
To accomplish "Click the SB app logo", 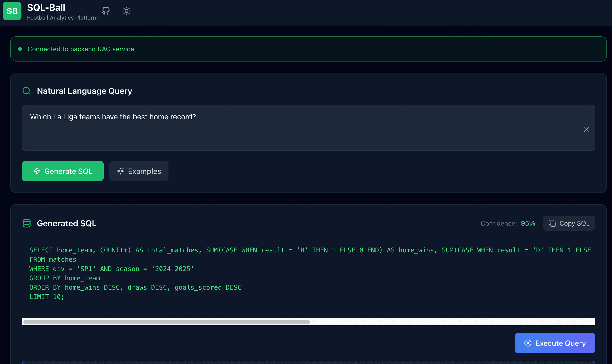I will tap(12, 11).
